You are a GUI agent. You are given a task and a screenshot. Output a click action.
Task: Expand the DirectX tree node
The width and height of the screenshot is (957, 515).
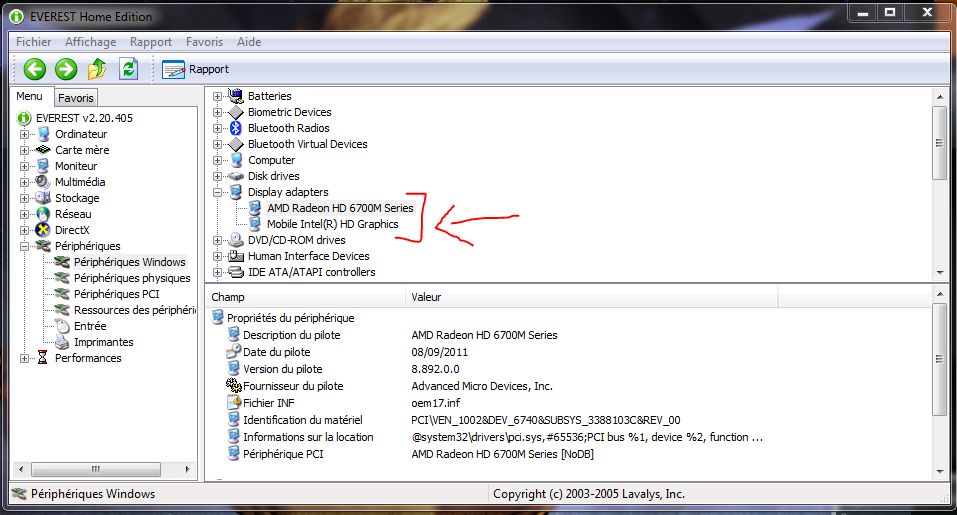[x=24, y=230]
